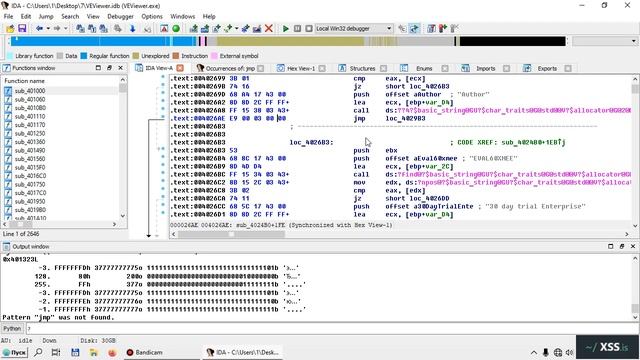This screenshot has height=360, width=640.
Task: Open the Search menu
Action: coord(70,16)
